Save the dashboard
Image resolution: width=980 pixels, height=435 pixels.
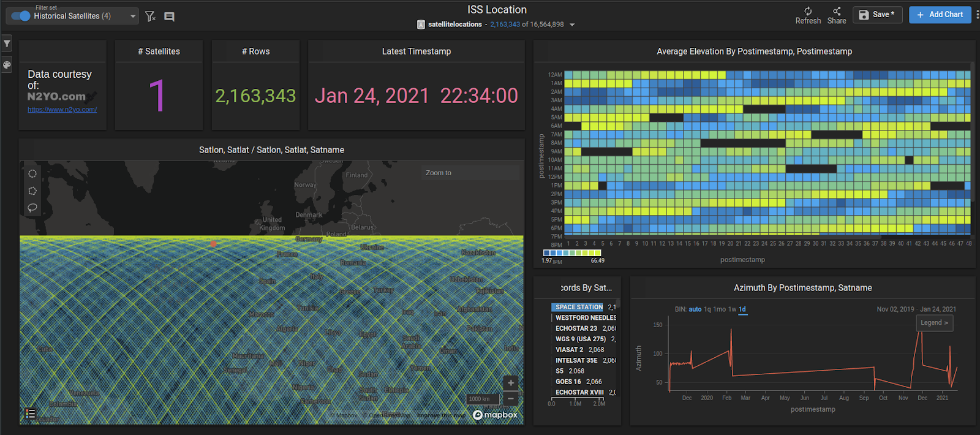(877, 15)
